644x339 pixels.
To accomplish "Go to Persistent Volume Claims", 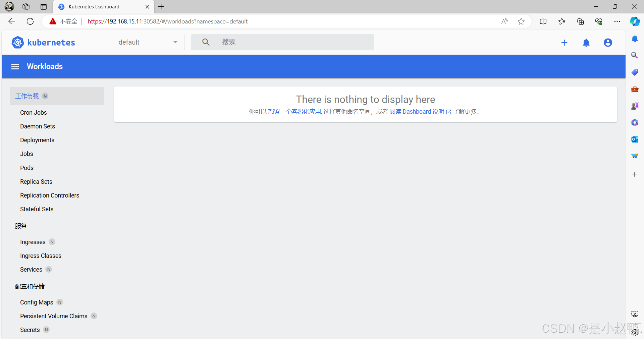I will click(54, 316).
